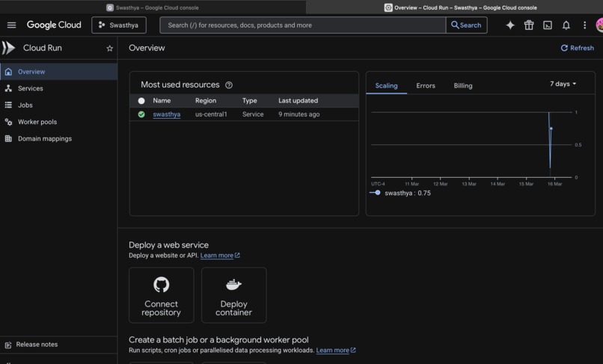Open Domain mappings in the sidebar
Image resolution: width=603 pixels, height=364 pixels.
[58, 139]
